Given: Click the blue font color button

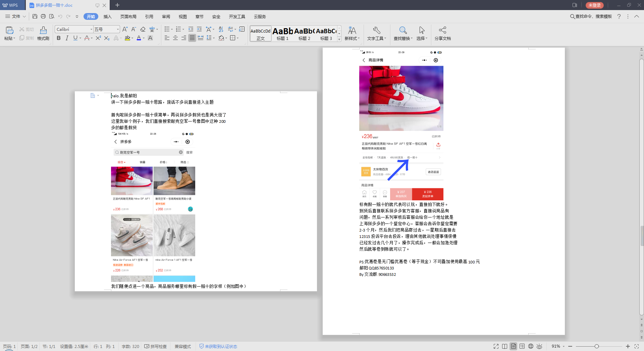Looking at the screenshot, I should pos(139,38).
